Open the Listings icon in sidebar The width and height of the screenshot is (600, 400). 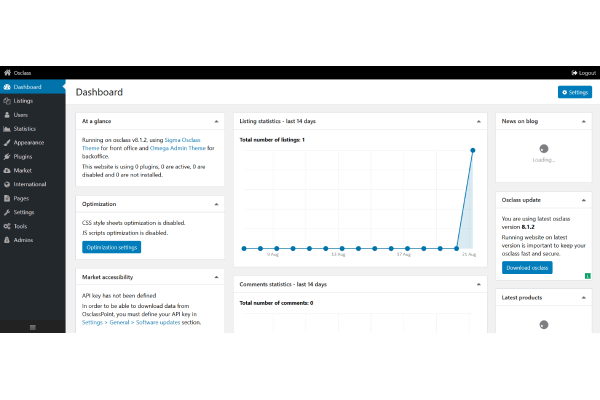click(x=8, y=101)
